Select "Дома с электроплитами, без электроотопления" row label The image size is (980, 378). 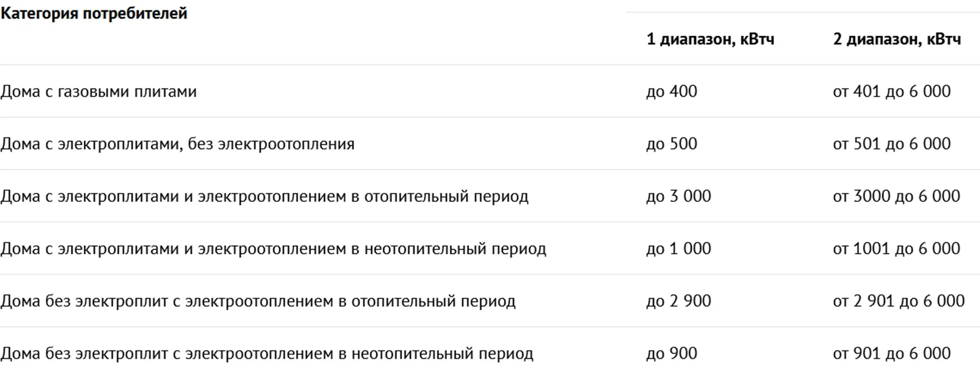point(177,144)
